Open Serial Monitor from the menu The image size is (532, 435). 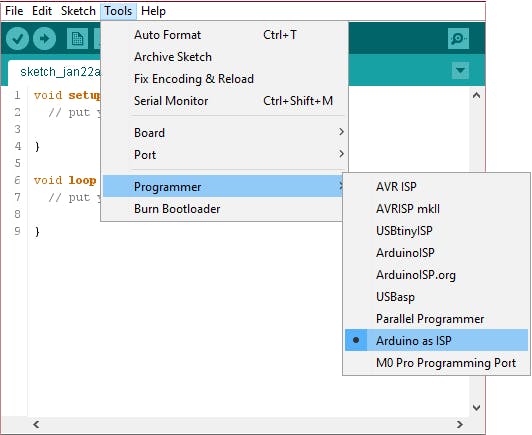coord(225,101)
